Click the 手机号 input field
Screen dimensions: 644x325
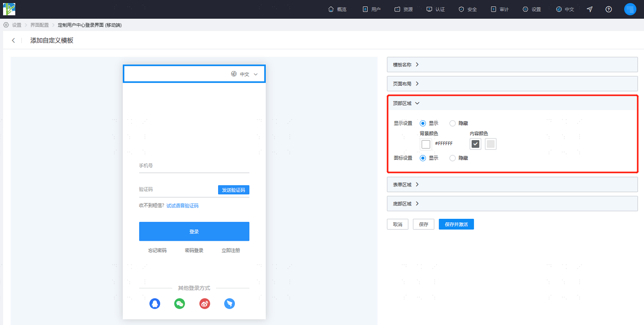[194, 166]
